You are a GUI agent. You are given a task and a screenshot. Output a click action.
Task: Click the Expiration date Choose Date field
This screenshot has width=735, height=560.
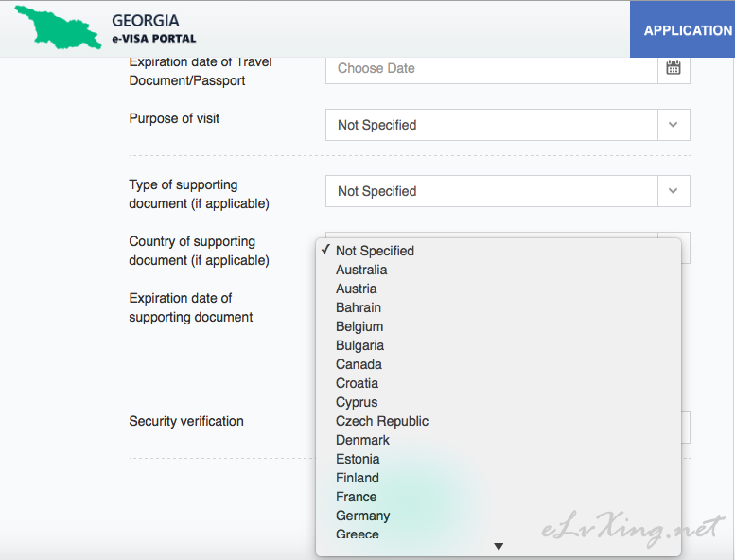point(491,68)
